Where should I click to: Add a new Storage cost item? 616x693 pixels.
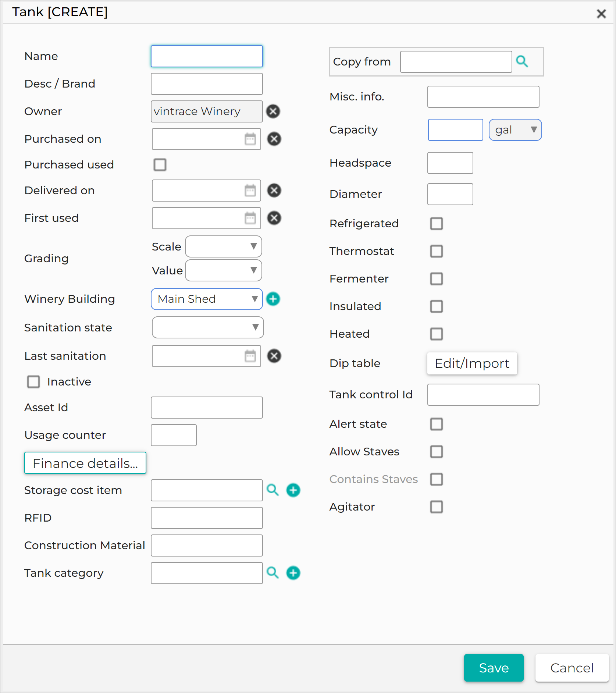click(x=293, y=490)
